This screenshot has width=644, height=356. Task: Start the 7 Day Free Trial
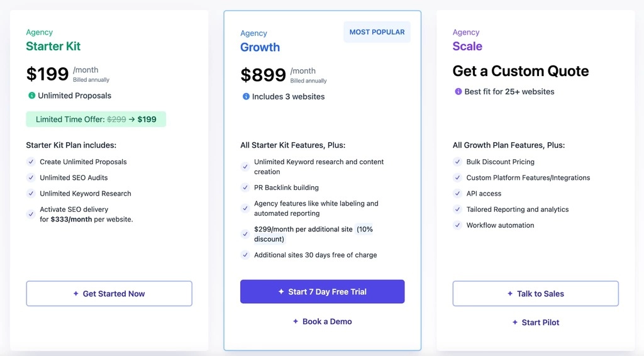(323, 292)
